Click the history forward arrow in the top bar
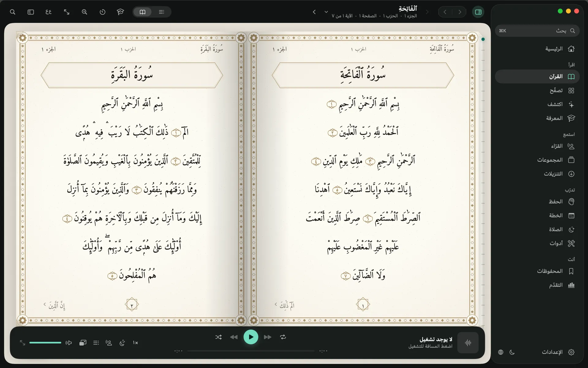This screenshot has height=368, width=588. (460, 12)
